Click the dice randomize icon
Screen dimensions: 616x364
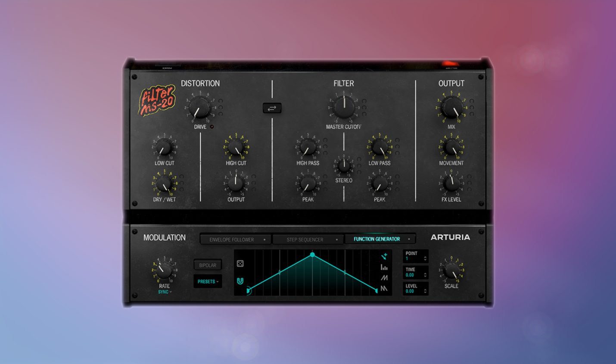click(x=240, y=264)
